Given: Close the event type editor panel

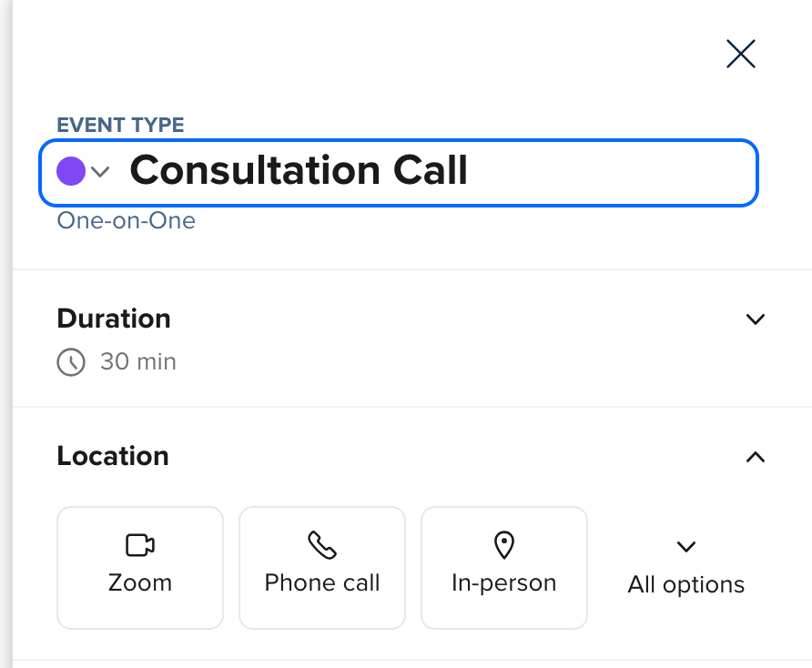Looking at the screenshot, I should pyautogui.click(x=741, y=55).
